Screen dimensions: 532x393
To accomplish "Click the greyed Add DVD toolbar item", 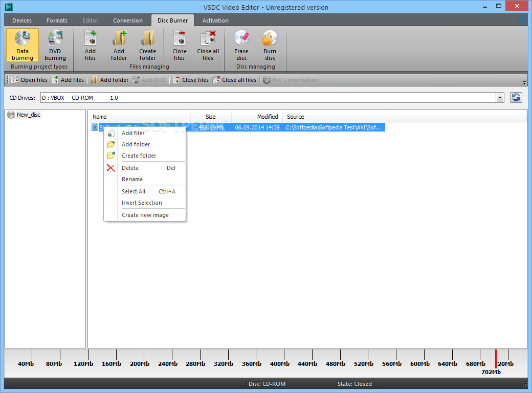I will click(x=149, y=80).
